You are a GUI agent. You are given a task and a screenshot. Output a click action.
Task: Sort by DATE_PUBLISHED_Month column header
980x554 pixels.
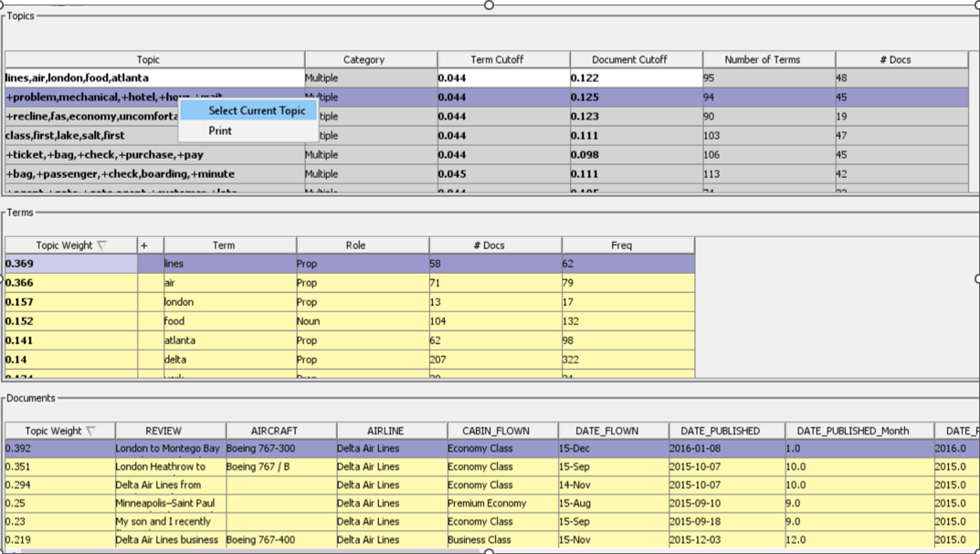tap(851, 430)
